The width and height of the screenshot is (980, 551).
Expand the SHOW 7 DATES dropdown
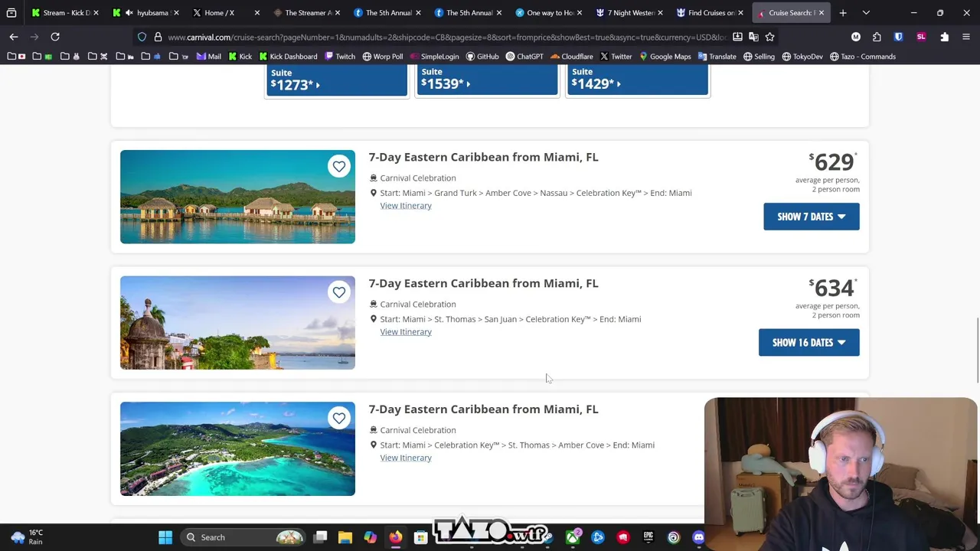(811, 217)
